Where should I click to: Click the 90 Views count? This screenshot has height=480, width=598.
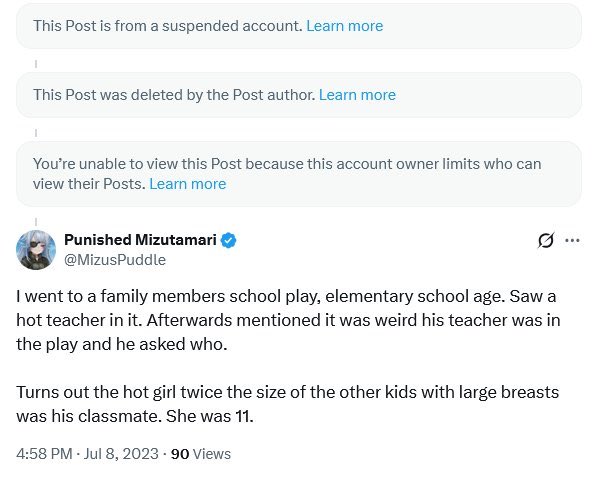[201, 454]
